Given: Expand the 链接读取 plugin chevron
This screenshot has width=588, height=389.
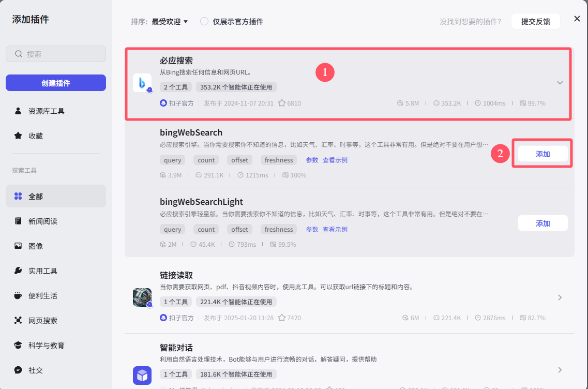Looking at the screenshot, I should [x=560, y=297].
